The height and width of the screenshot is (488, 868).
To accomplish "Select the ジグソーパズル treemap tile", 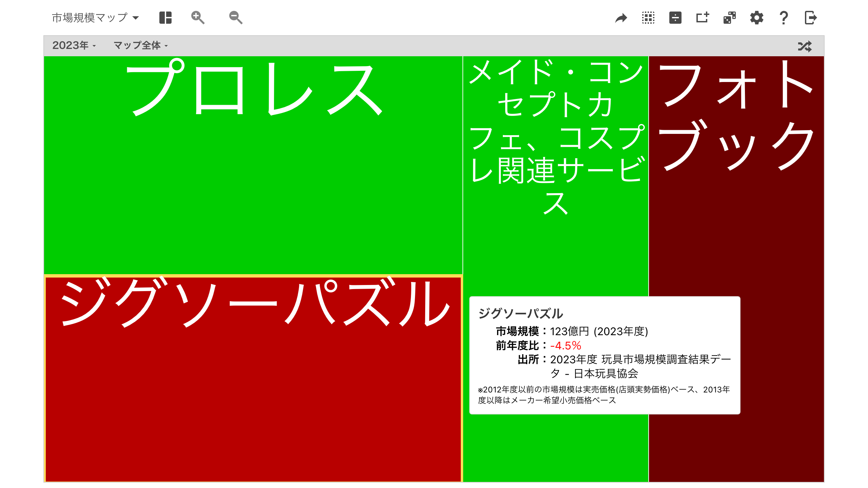I will tap(253, 379).
